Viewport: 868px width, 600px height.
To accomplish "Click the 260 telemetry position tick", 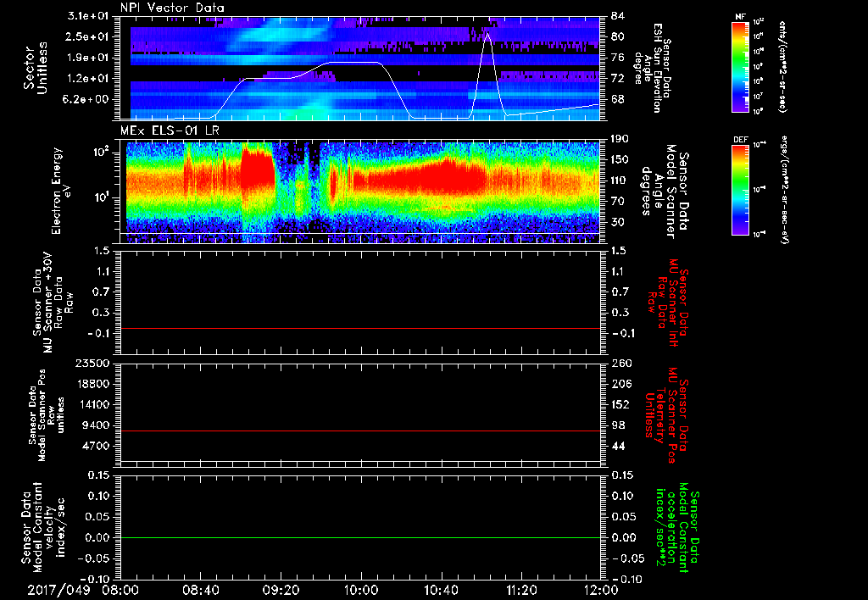I will click(620, 364).
